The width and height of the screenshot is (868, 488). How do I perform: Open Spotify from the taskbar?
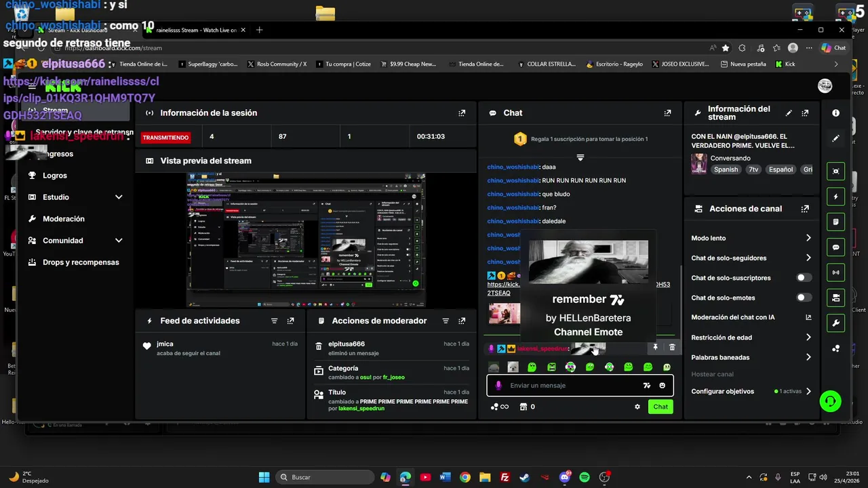(585, 477)
